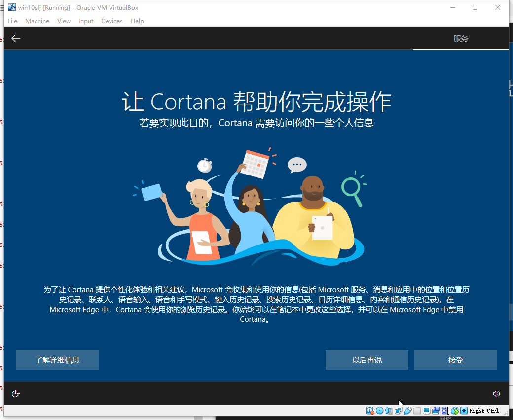Open audio indicator in VirtualBox status bar

coord(389,411)
